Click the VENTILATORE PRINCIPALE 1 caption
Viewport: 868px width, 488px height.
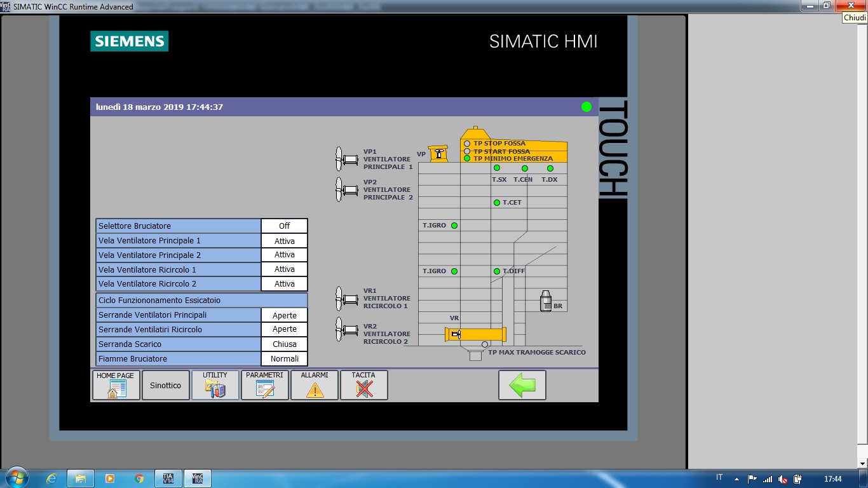(x=388, y=163)
